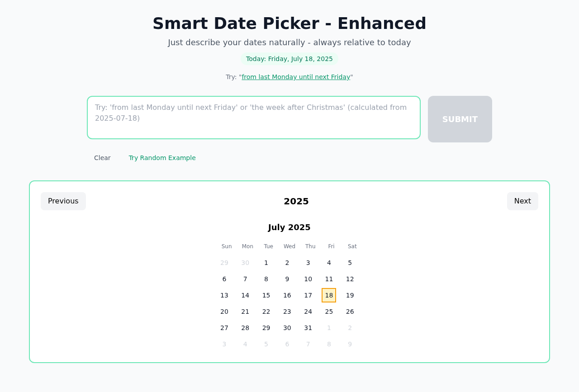The image size is (579, 392).
Task: Click the Sun column header
Action: coord(226,246)
